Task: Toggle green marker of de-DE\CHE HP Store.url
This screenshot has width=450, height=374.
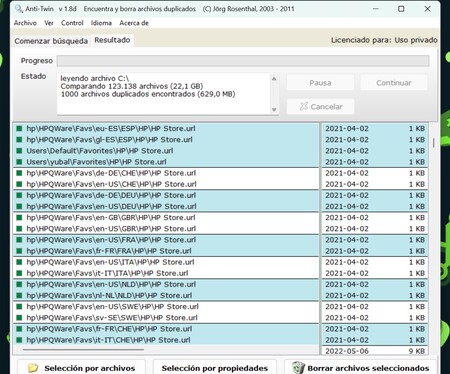Action: pos(19,173)
